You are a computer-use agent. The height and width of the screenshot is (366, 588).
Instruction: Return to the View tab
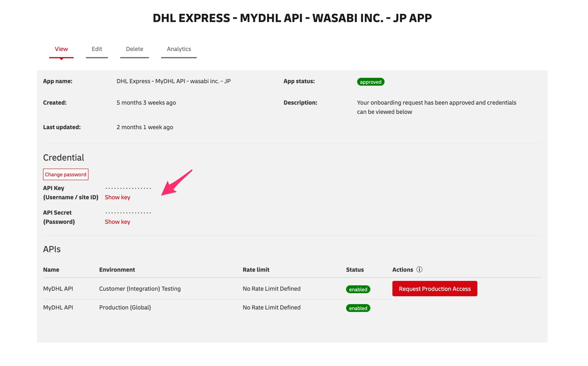[61, 49]
